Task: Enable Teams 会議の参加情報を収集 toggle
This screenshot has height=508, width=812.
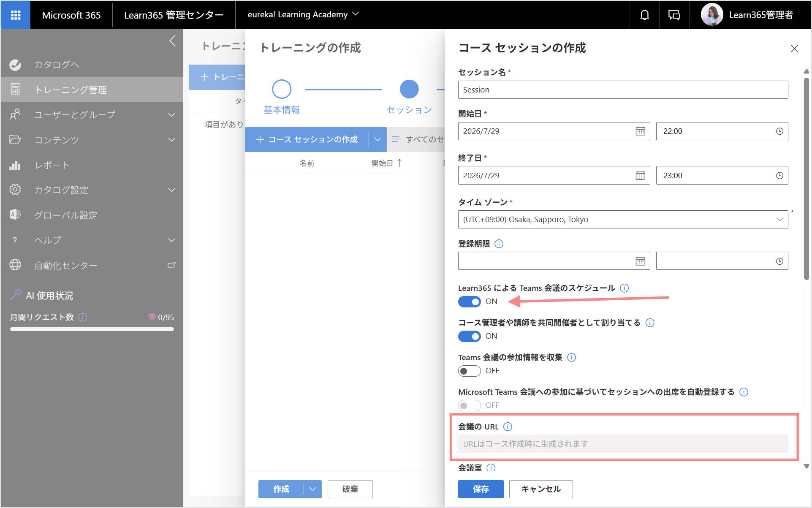Action: 470,371
